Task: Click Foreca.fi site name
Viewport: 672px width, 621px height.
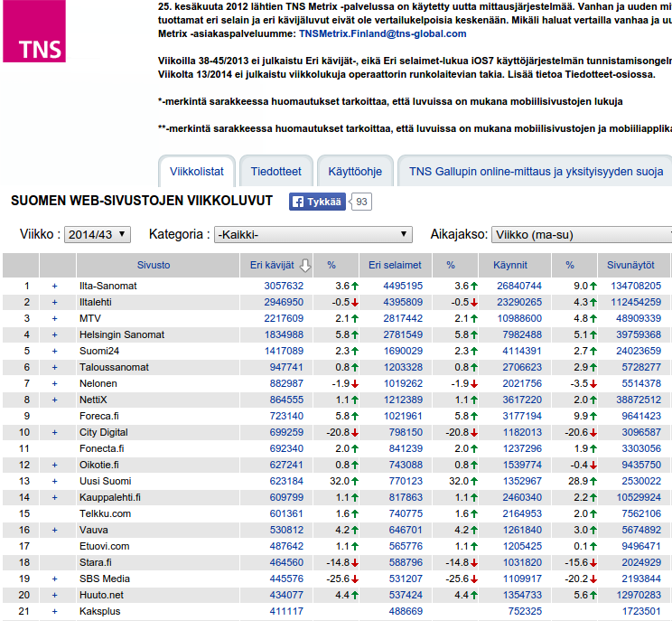Action: tap(99, 417)
